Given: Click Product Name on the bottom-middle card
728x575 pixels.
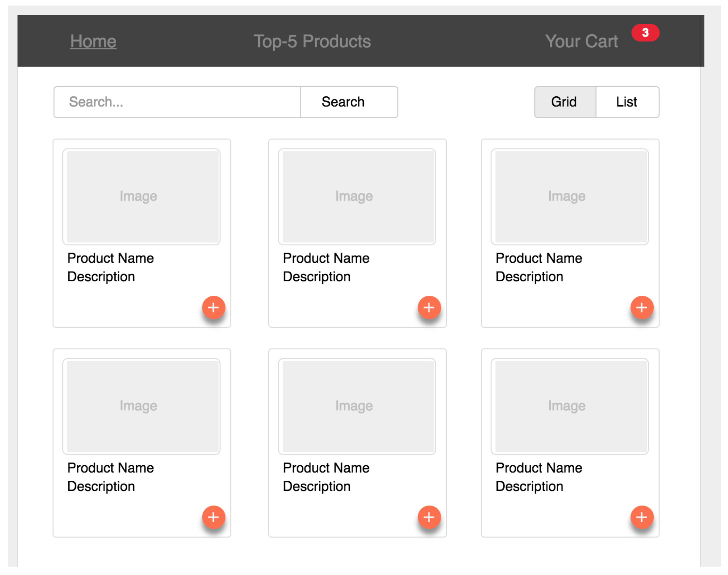Looking at the screenshot, I should pos(326,468).
